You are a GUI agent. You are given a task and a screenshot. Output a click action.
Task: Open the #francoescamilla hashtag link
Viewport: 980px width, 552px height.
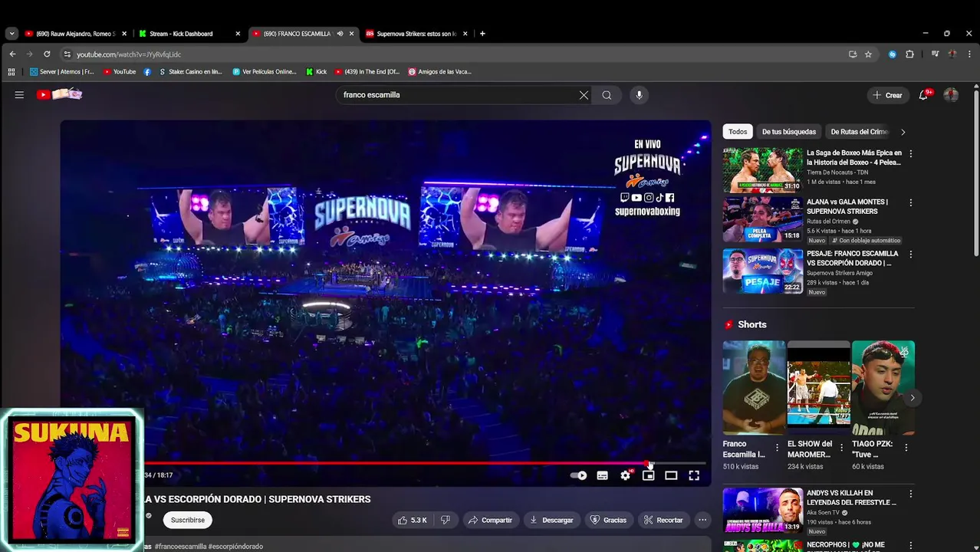(180, 547)
